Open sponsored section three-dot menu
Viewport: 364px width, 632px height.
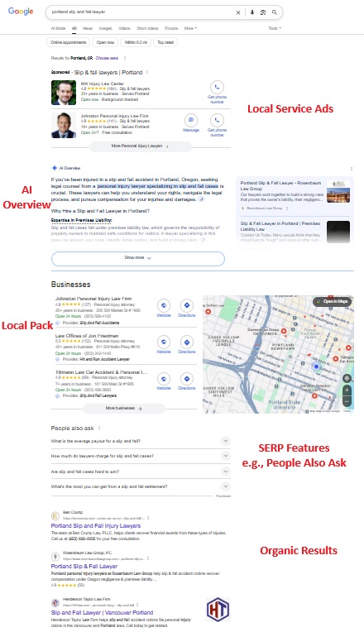pos(147,72)
